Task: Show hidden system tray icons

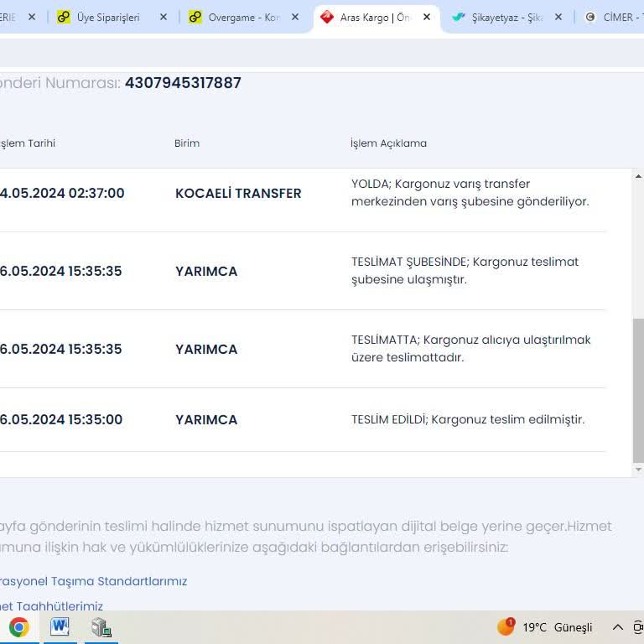Action: [x=618, y=627]
